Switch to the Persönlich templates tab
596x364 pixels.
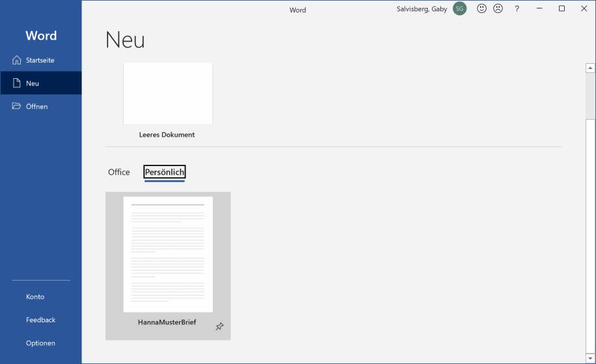(165, 172)
